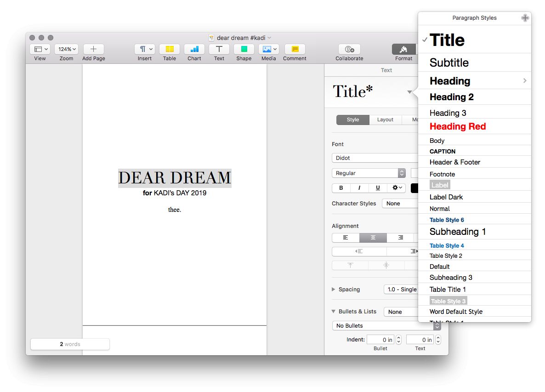
Task: Apply the Subtitle paragraph style
Action: 449,62
